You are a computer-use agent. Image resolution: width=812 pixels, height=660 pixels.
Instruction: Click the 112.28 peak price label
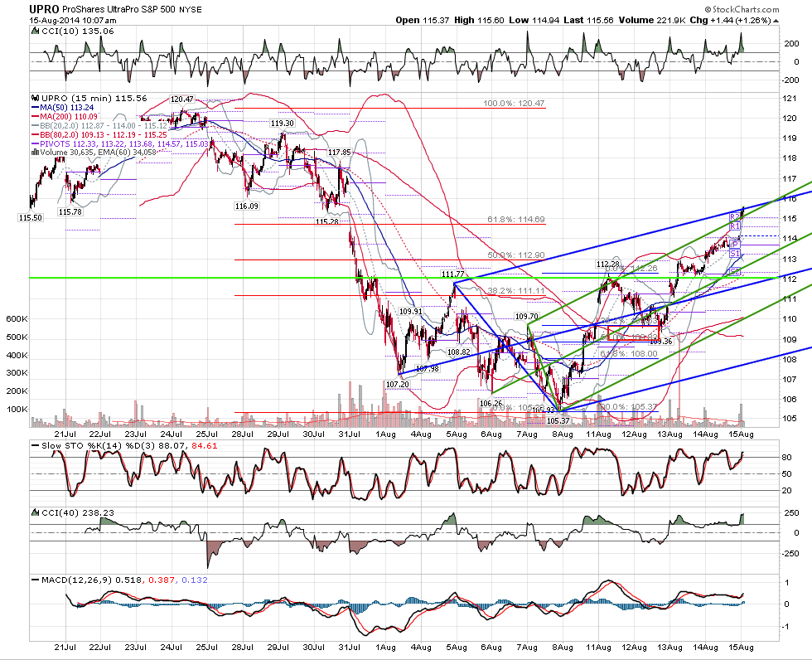pos(608,264)
